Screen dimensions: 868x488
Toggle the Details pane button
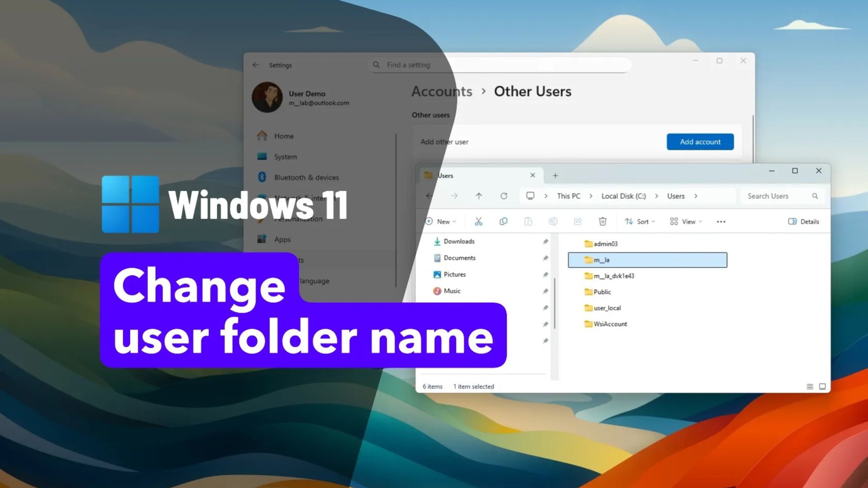pos(803,221)
